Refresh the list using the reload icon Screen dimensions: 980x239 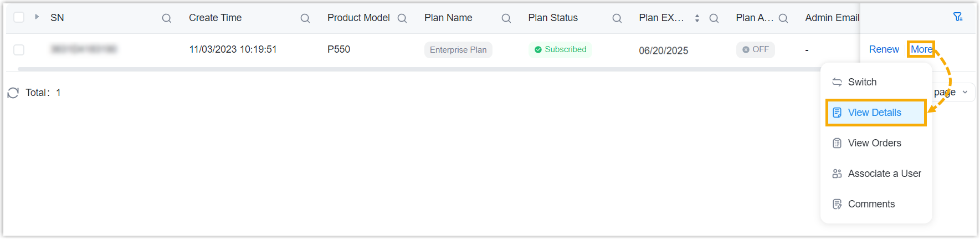point(13,93)
